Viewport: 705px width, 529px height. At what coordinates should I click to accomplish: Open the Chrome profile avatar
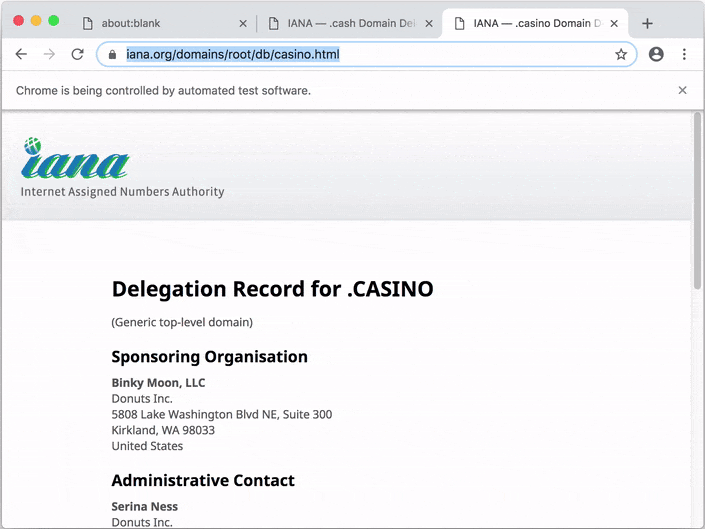coord(656,55)
